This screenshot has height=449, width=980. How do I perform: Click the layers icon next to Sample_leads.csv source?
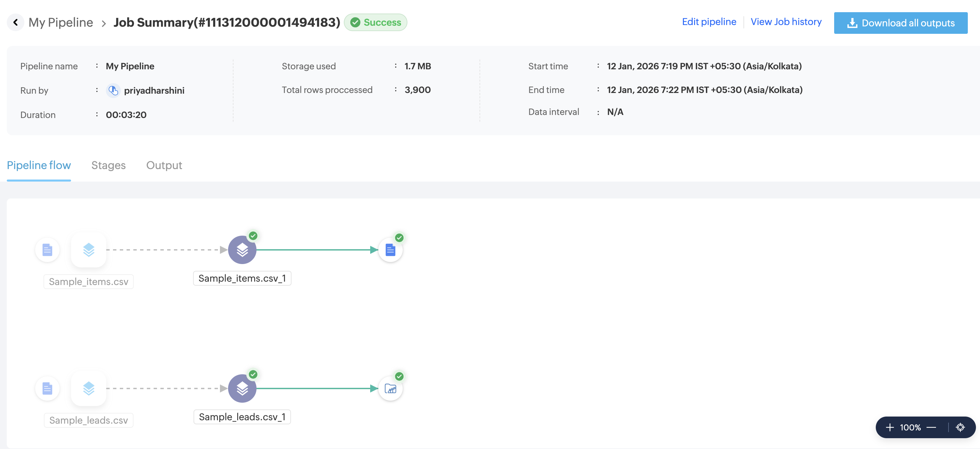point(89,388)
